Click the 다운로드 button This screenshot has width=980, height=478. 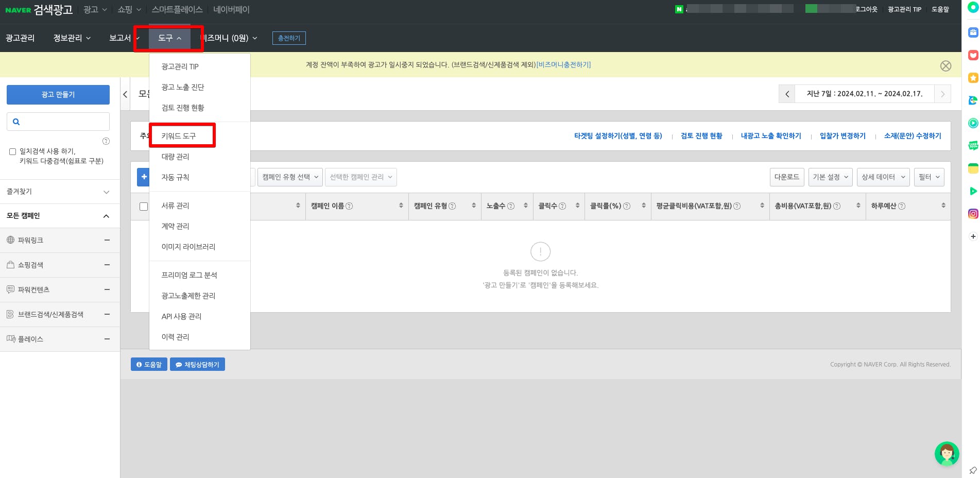pos(787,177)
